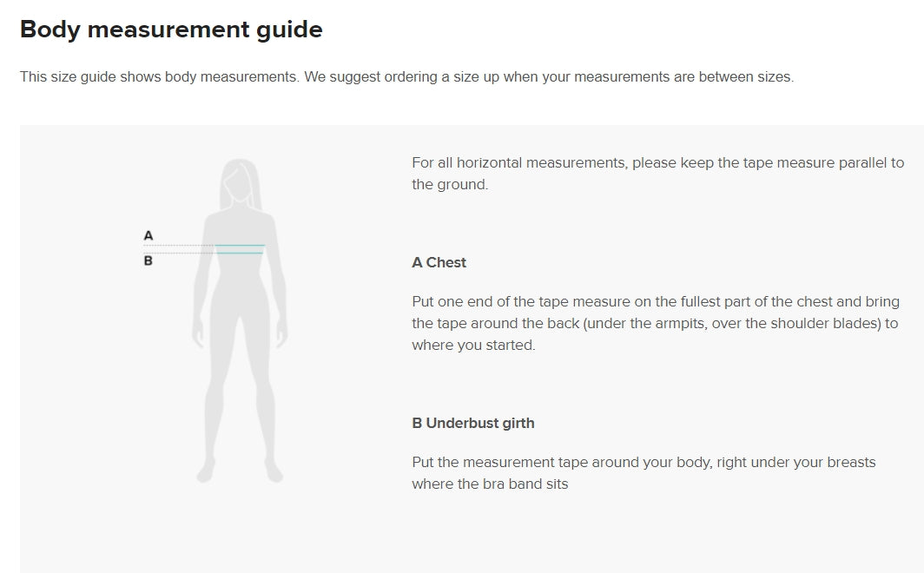
Task: Click the underbust bra band instructions paragraph
Action: [x=644, y=473]
